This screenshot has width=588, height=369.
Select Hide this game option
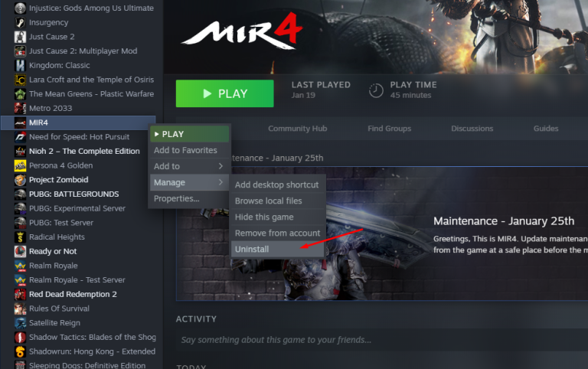pos(277,217)
